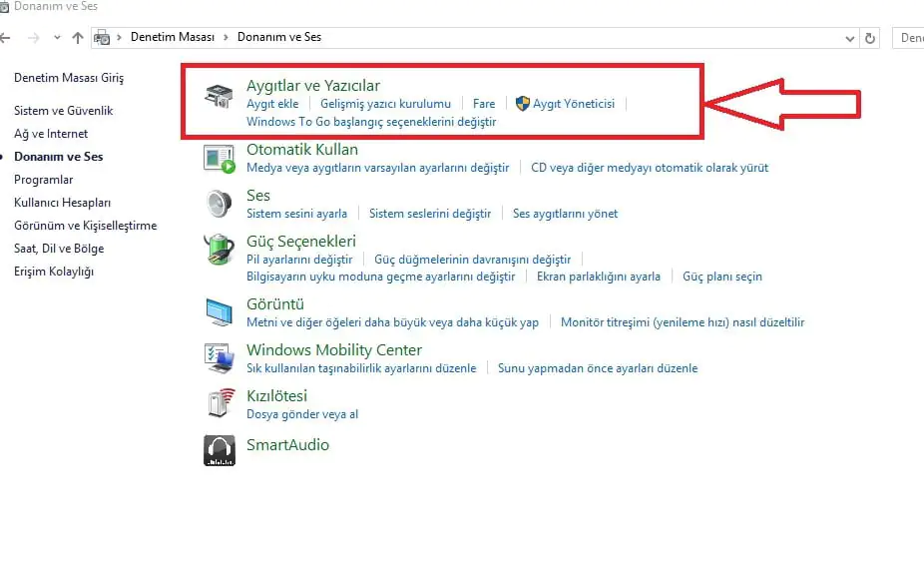The width and height of the screenshot is (924, 564).
Task: Click Bilgisayarın uyku moduna geçme ayarlarını değiştir
Action: (x=381, y=277)
